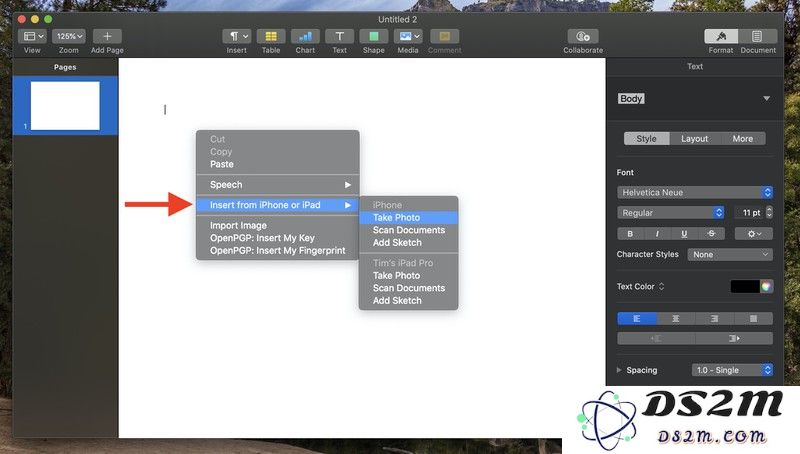Toggle underline formatting
Image resolution: width=800 pixels, height=454 pixels.
[684, 234]
